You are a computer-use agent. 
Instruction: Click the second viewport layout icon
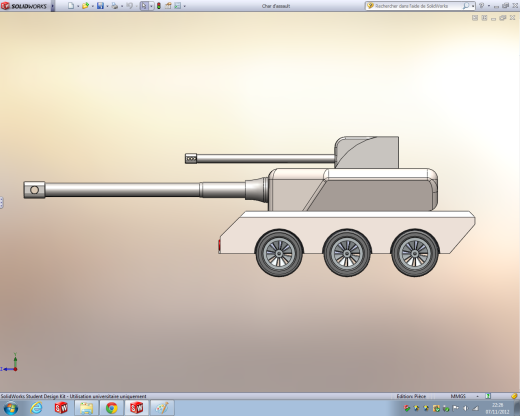tap(484, 18)
